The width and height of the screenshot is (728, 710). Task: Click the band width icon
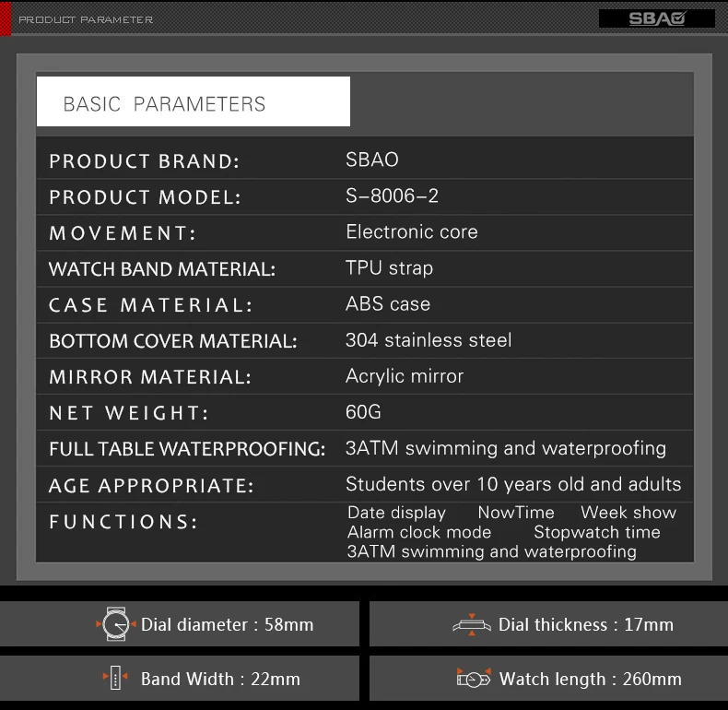(x=115, y=678)
